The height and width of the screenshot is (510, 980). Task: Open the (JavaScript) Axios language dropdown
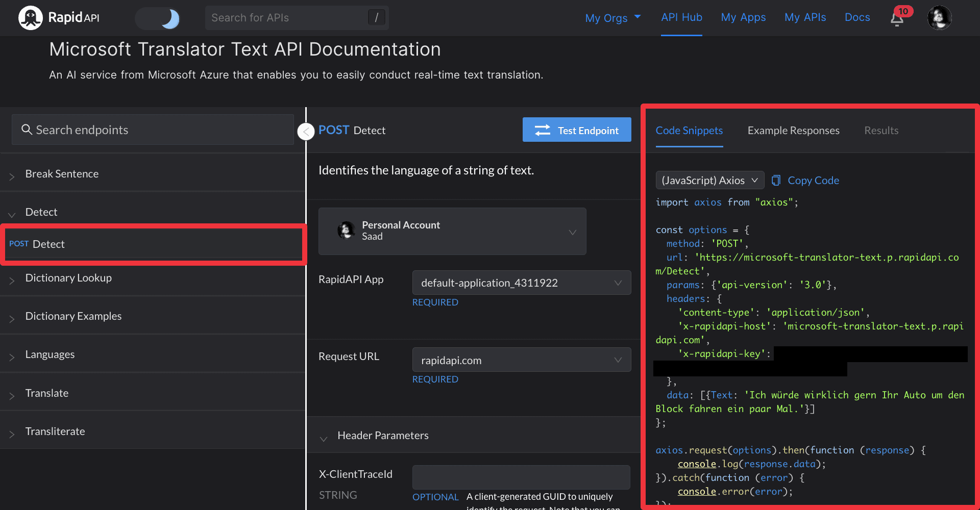tap(710, 180)
